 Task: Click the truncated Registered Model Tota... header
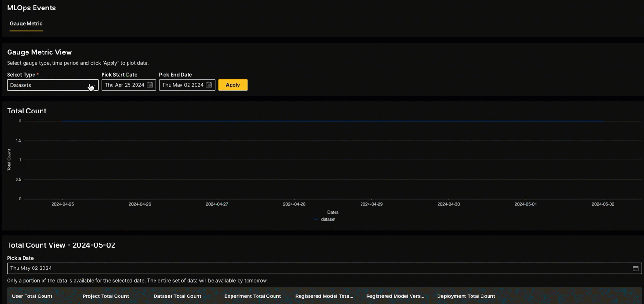324,296
